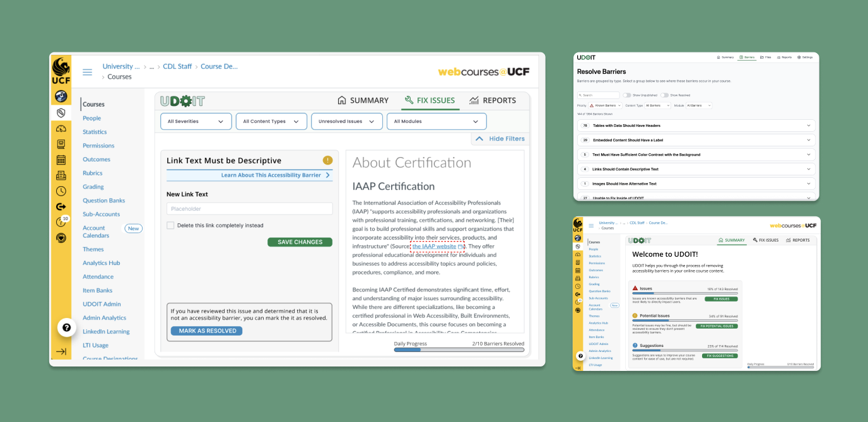The image size is (868, 422).
Task: Collapse the sidebar with the arrow-to-bar icon in the large window
Action: pos(61,351)
